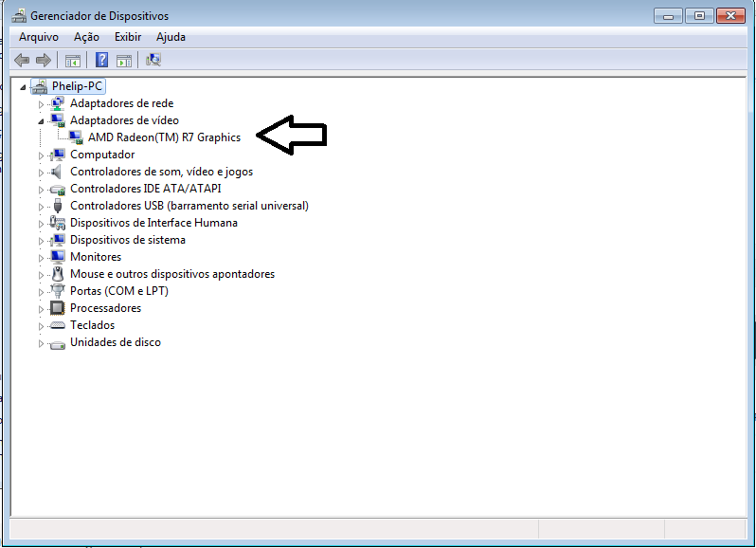Click the IDE ATA/ATAPI controllers icon
The width and height of the screenshot is (756, 548).
tap(58, 190)
